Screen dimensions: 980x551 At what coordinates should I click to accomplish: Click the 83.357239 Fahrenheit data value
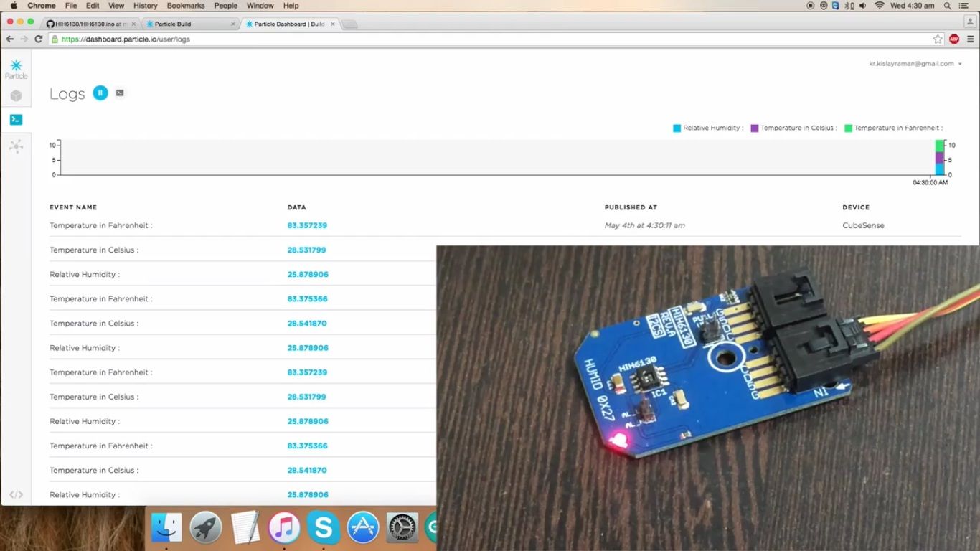click(306, 225)
